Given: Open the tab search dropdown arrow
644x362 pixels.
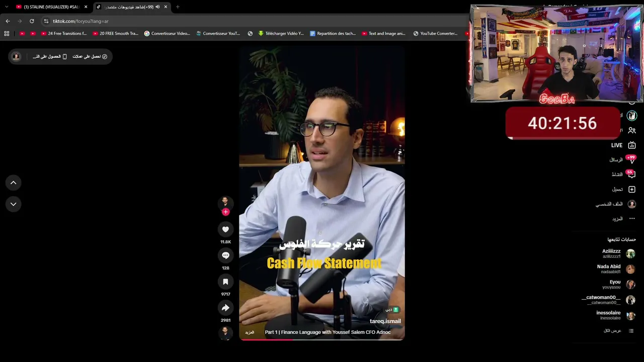Looking at the screenshot, I should [7, 7].
